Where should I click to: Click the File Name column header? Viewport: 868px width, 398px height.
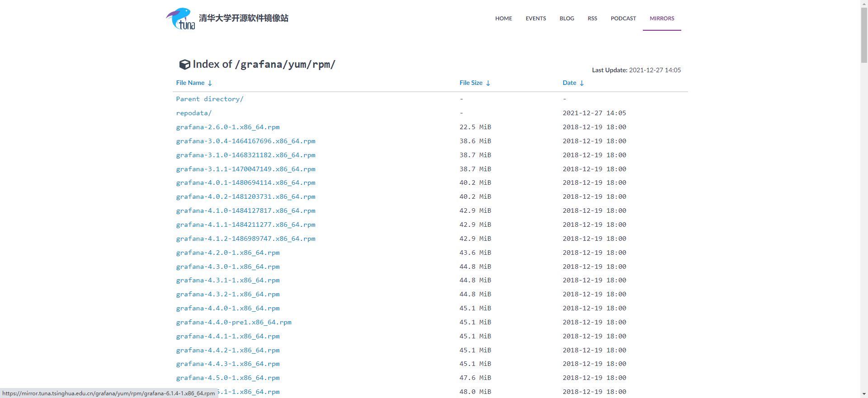pyautogui.click(x=190, y=83)
